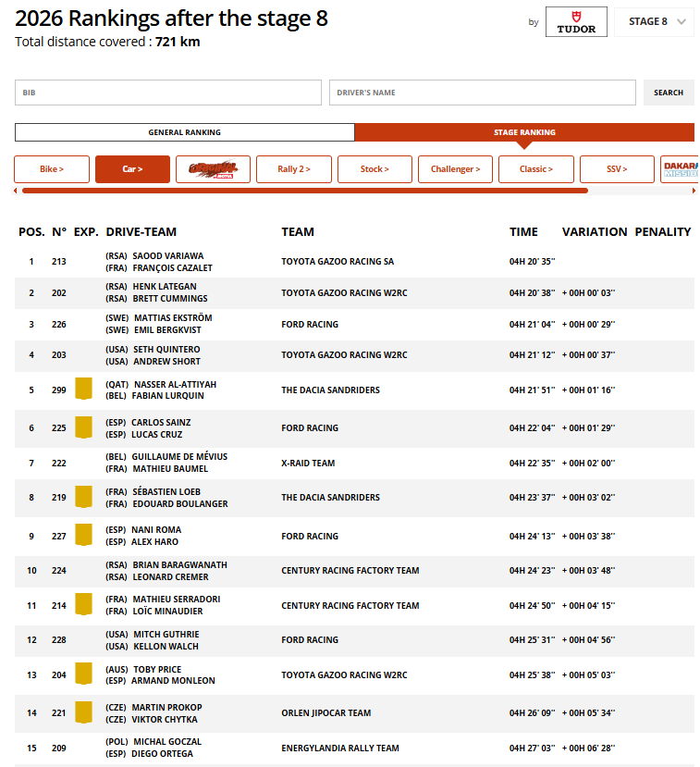Click the Search button

[669, 93]
